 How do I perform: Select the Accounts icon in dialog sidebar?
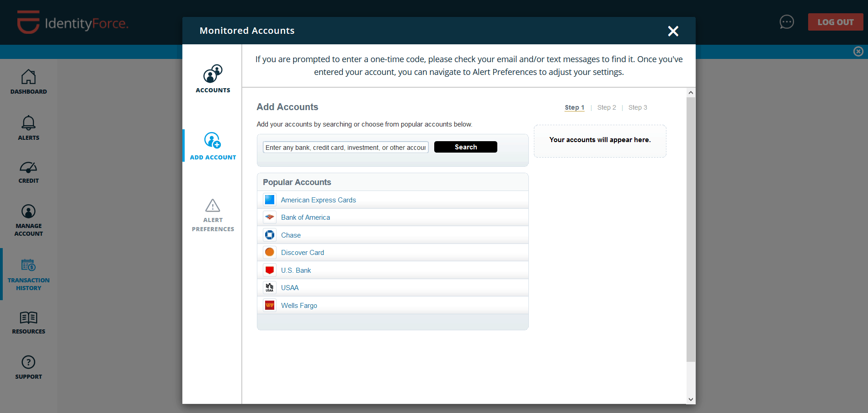pyautogui.click(x=213, y=74)
